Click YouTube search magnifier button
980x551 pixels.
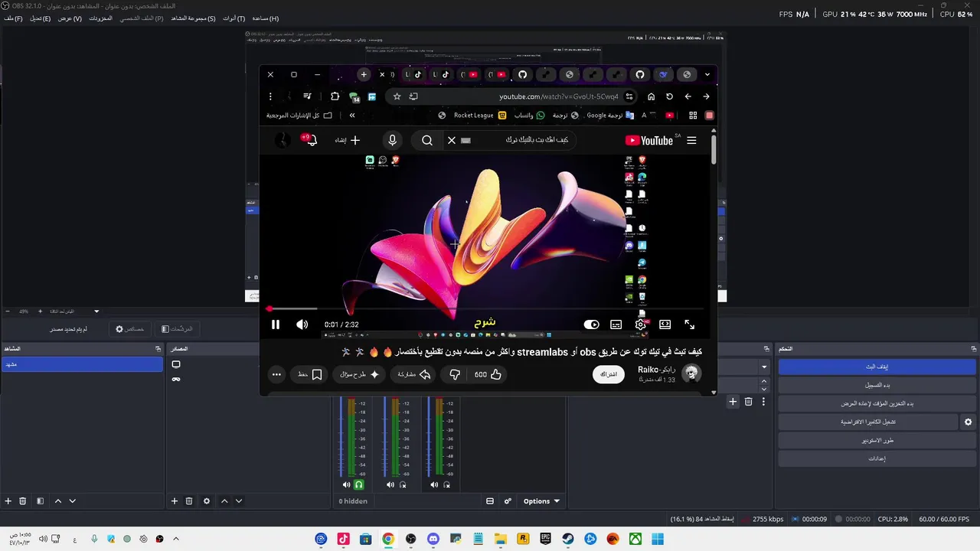(x=427, y=140)
